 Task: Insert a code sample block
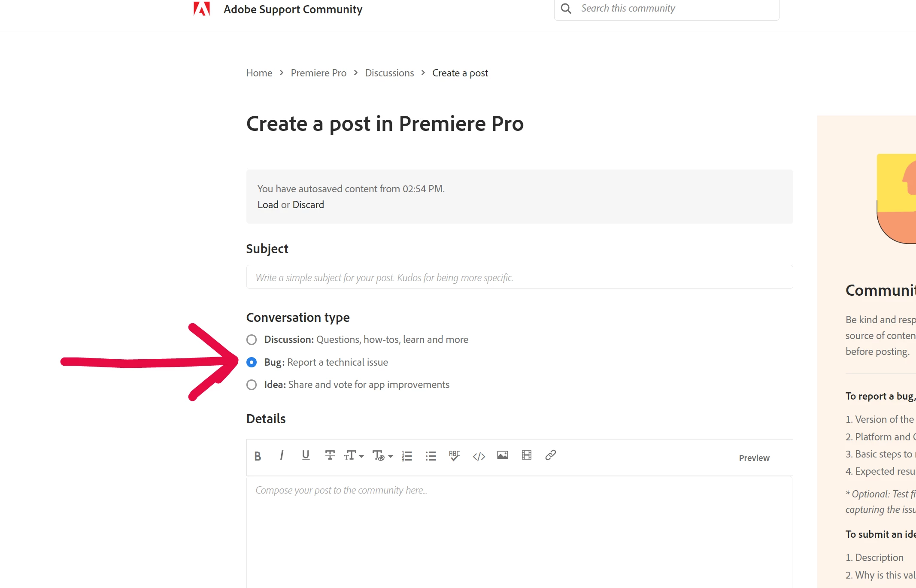pyautogui.click(x=479, y=456)
